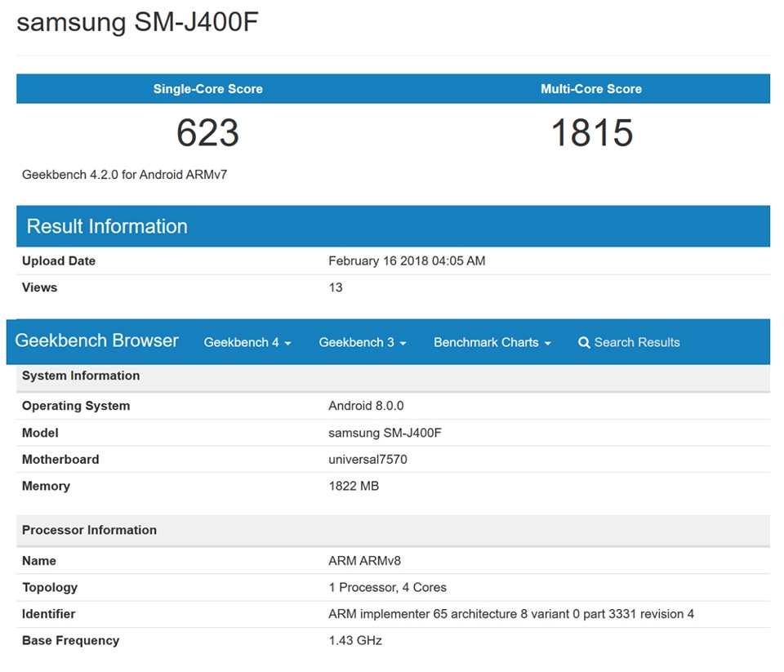Viewport: 784px width, 672px height.
Task: Click the Base Frequency label
Action: click(x=70, y=640)
